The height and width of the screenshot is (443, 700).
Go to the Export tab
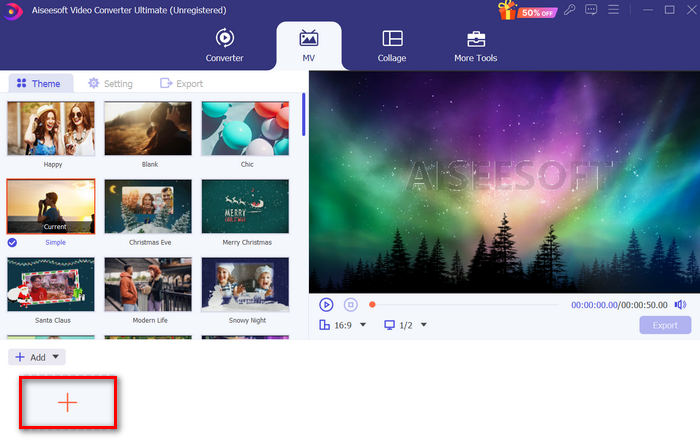click(x=181, y=84)
